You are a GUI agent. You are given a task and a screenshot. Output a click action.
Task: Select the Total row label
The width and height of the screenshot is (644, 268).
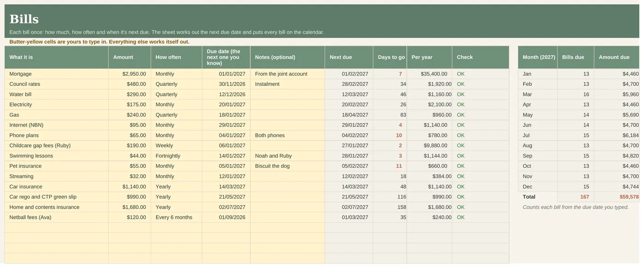(537, 197)
